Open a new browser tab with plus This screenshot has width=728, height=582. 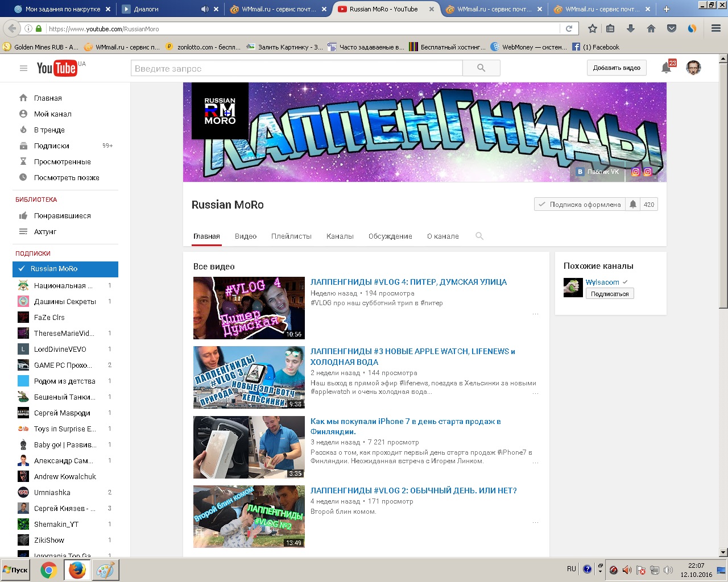666,9
